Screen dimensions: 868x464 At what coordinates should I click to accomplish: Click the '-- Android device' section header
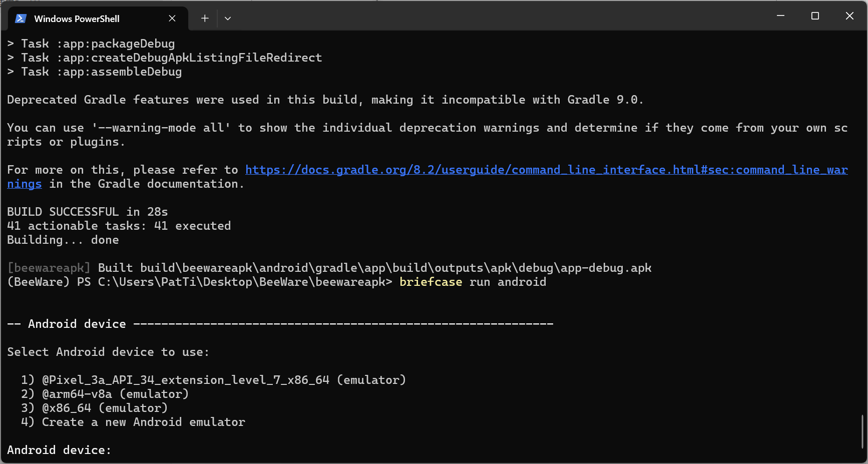coord(280,324)
